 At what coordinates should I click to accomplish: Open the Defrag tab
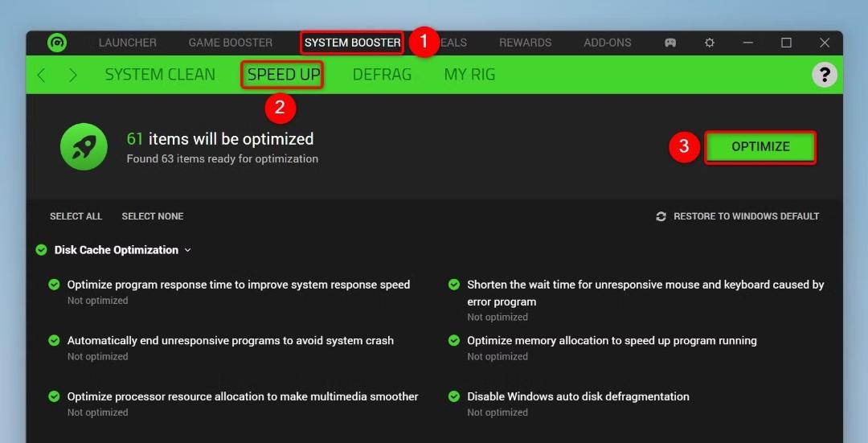[382, 75]
